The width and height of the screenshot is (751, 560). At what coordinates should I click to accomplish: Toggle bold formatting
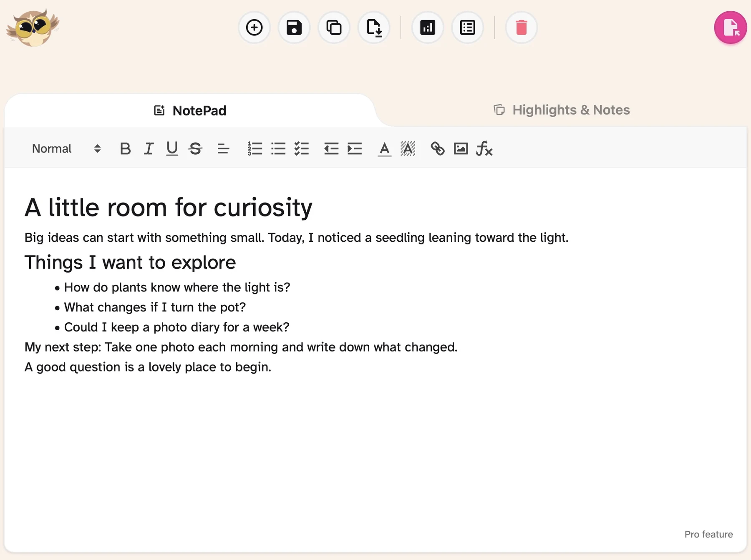[x=125, y=148]
